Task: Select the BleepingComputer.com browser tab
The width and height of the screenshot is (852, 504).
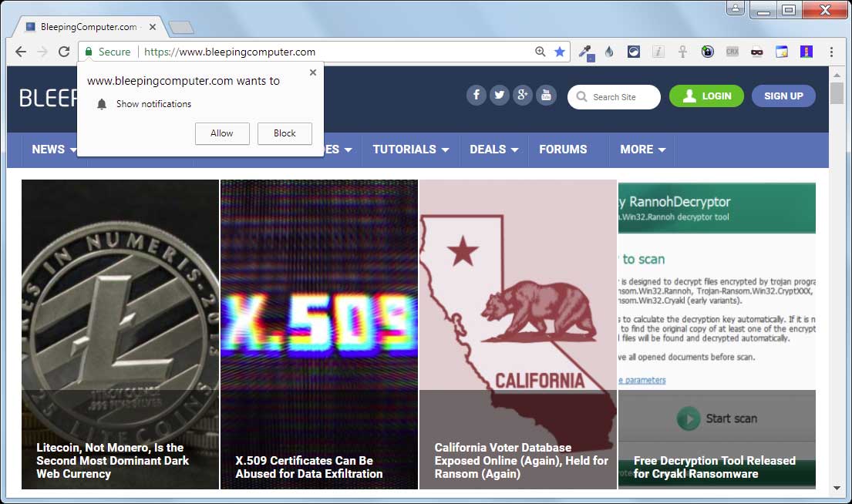Action: click(x=89, y=27)
